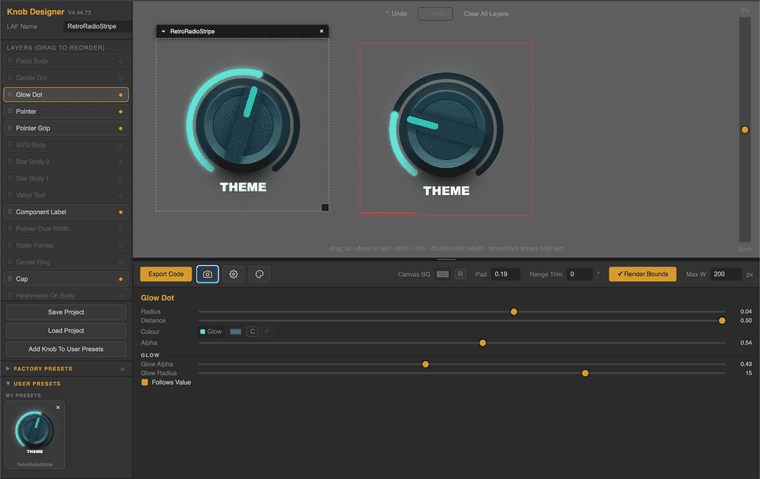The width and height of the screenshot is (760, 479).
Task: Disable the Pointer layer dot toggle
Action: tap(121, 112)
